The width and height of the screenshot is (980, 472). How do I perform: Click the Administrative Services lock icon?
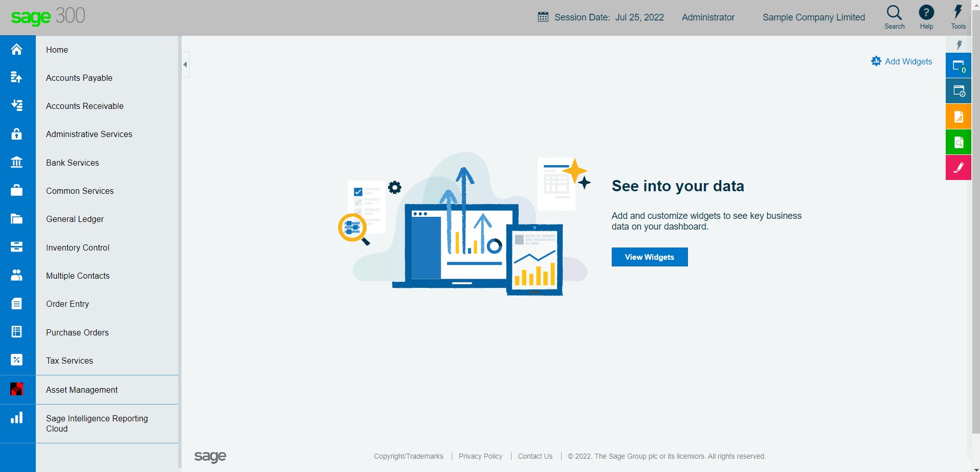(x=17, y=134)
